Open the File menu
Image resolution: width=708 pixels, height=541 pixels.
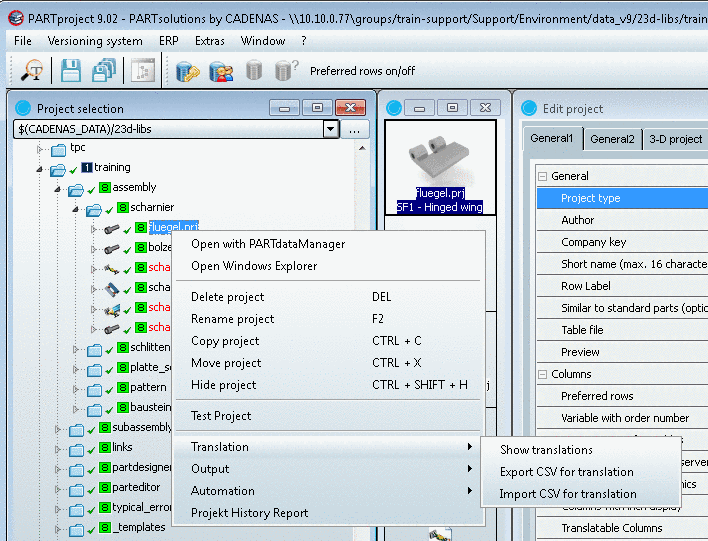coord(23,41)
